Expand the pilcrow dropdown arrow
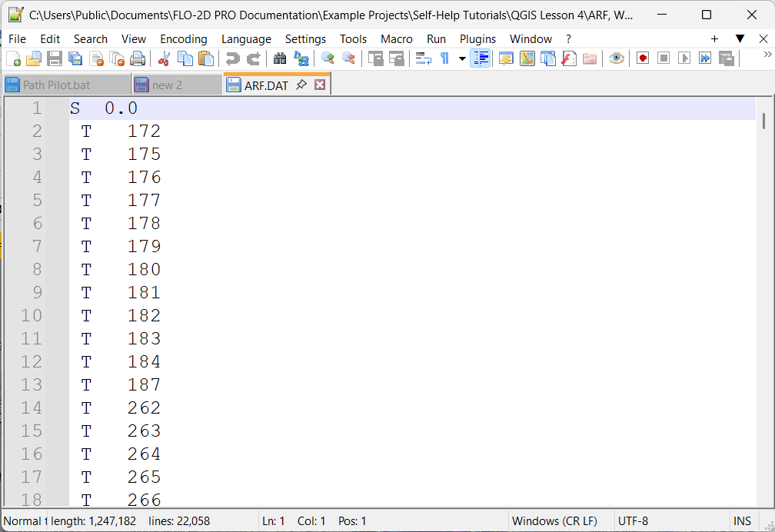775x532 pixels. [462, 58]
